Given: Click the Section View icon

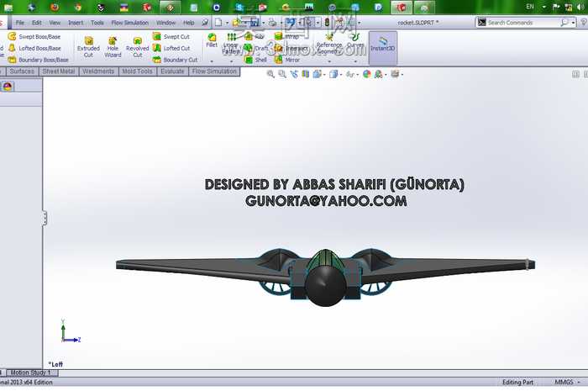Looking at the screenshot, I should 305,74.
